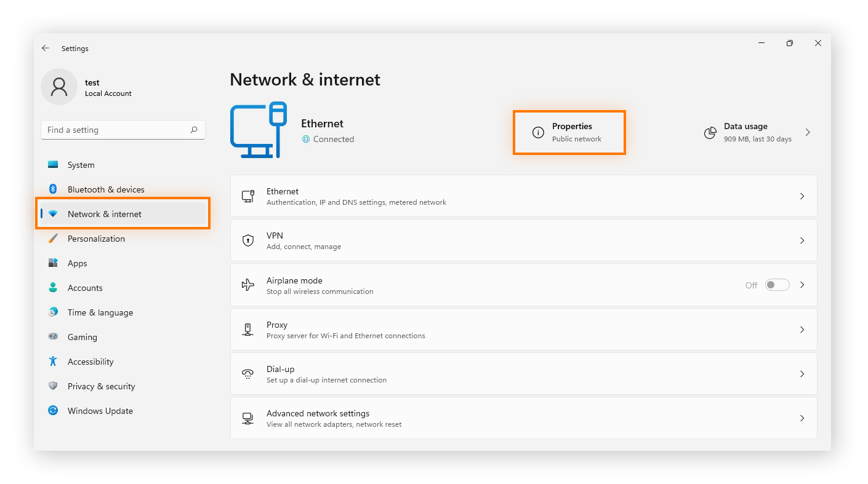Click the back arrow in Settings

pyautogui.click(x=45, y=48)
